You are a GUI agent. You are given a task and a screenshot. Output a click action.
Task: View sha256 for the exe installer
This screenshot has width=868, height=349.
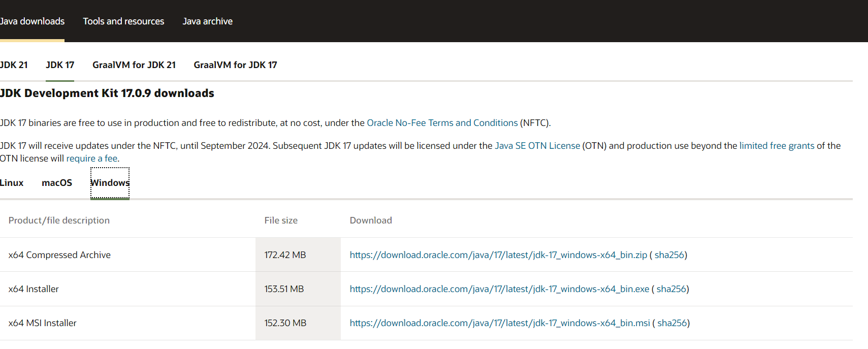pyautogui.click(x=671, y=289)
